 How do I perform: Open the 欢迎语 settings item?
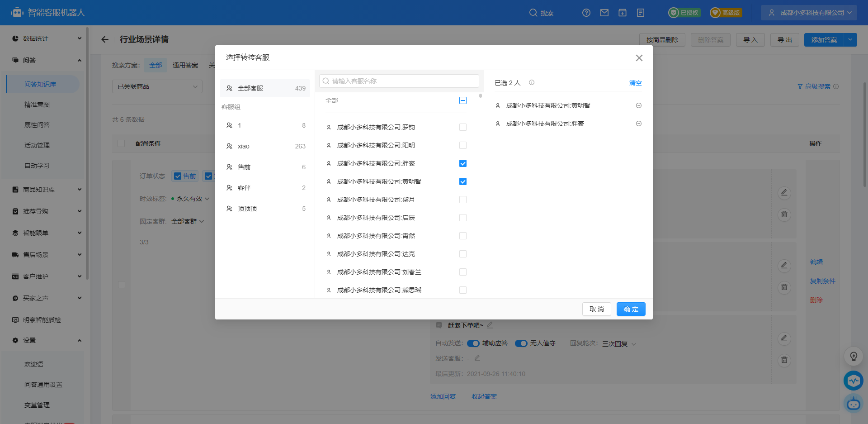click(34, 364)
